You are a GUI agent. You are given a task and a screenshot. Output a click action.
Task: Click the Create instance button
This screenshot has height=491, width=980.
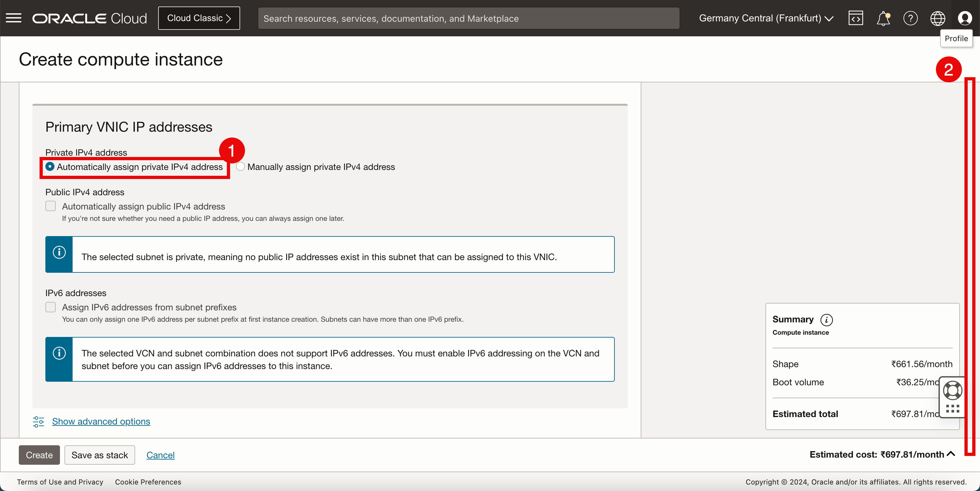[40, 455]
